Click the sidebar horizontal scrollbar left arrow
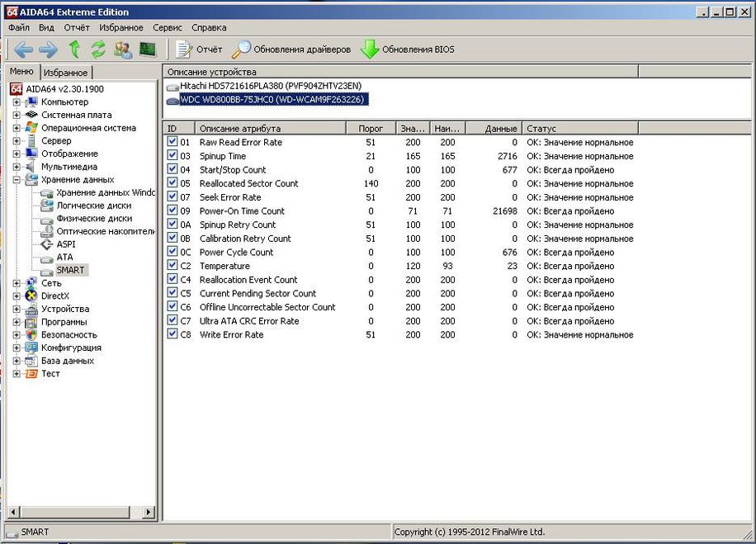756x544 pixels. tap(13, 512)
